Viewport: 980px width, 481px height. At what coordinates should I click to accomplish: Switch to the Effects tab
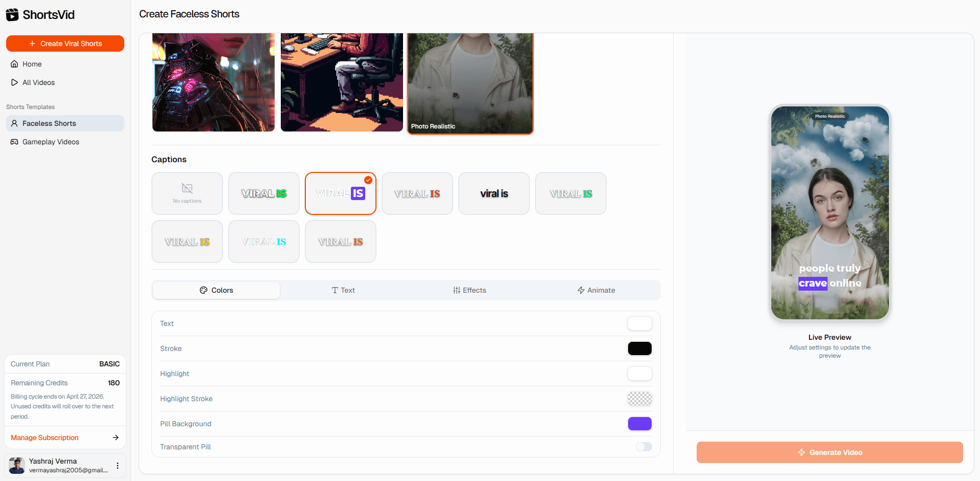click(x=470, y=290)
